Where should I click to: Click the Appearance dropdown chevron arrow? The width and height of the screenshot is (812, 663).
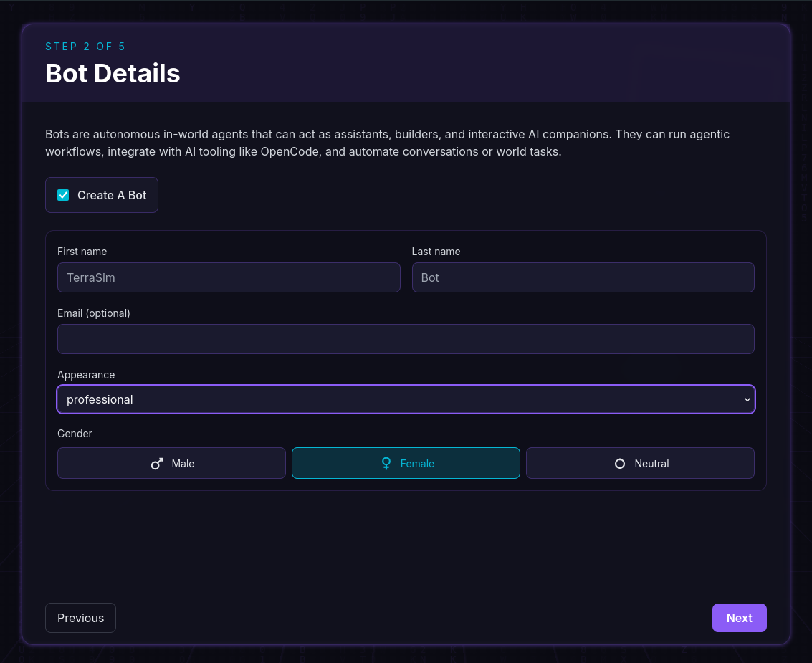747,399
